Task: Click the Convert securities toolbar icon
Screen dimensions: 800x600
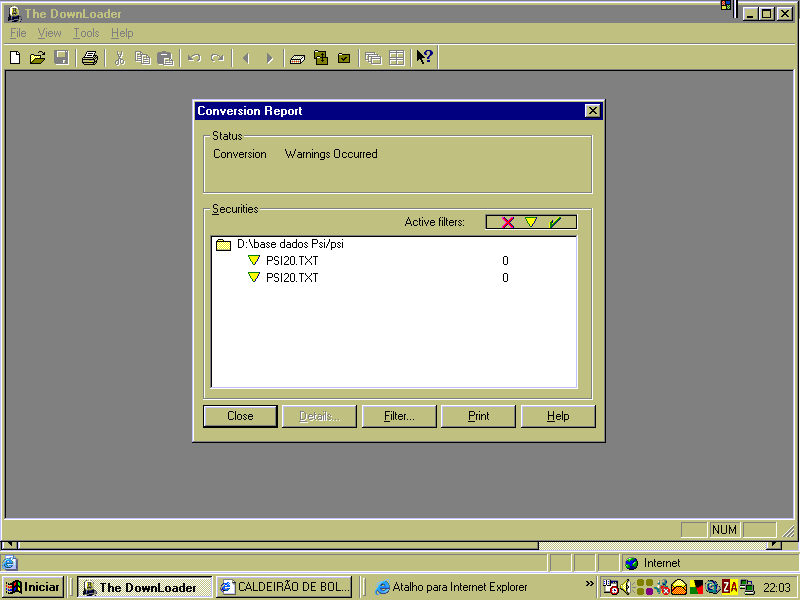Action: tap(297, 59)
